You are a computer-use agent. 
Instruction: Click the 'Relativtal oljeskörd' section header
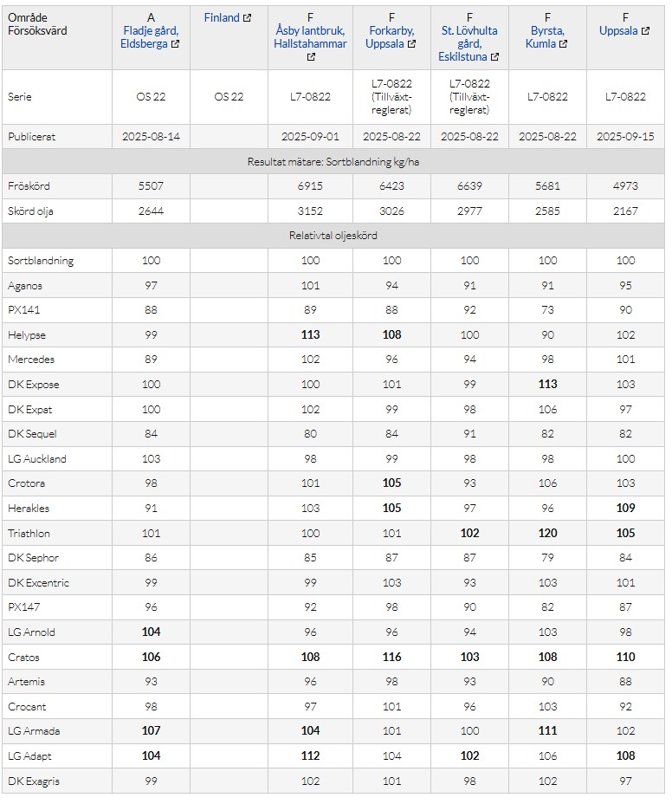[333, 236]
